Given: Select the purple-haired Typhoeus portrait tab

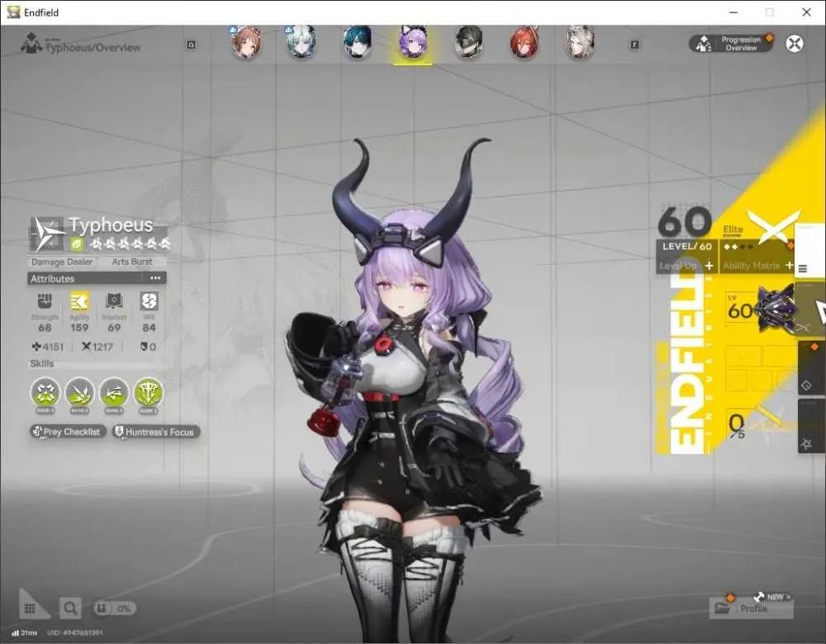Looking at the screenshot, I should 413,43.
